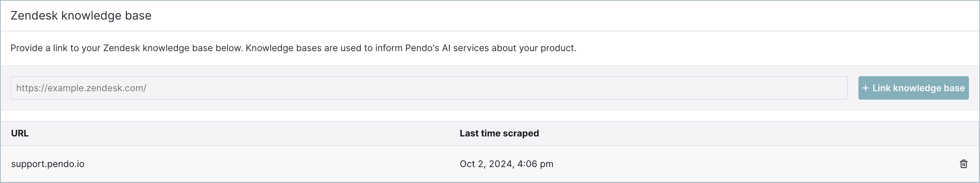Click the Oct 2, 2024, 4:06 pm timestamp
This screenshot has width=980, height=183.
click(506, 164)
